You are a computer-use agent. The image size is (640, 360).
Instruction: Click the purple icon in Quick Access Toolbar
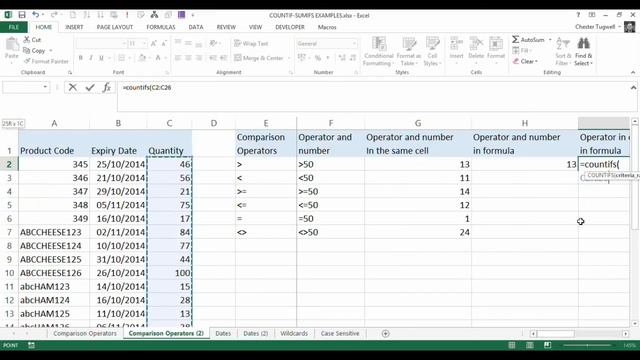182,15
